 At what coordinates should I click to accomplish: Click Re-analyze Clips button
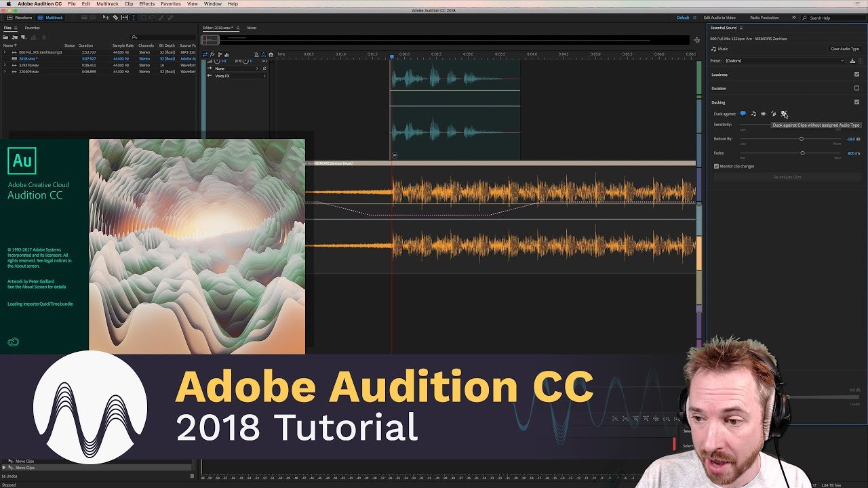[787, 177]
